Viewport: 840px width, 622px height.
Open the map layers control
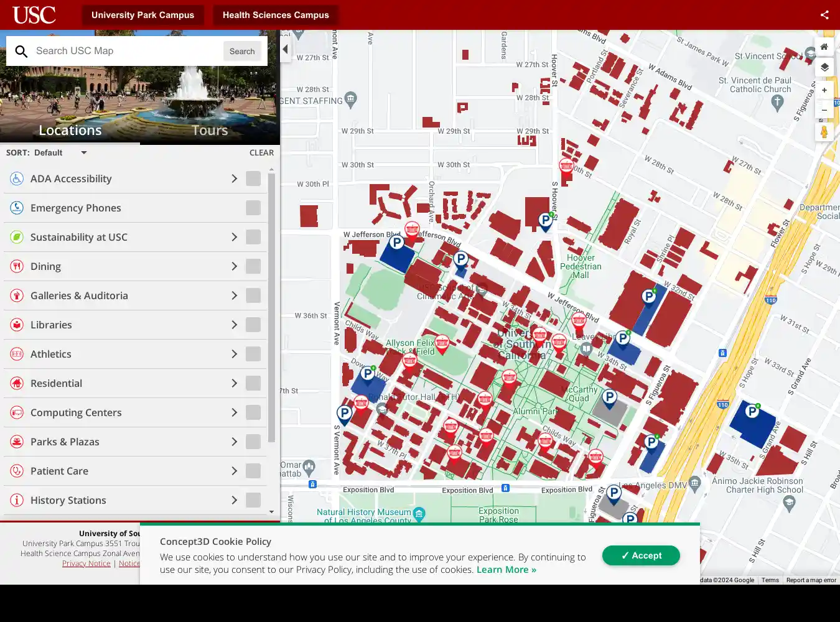(x=824, y=67)
